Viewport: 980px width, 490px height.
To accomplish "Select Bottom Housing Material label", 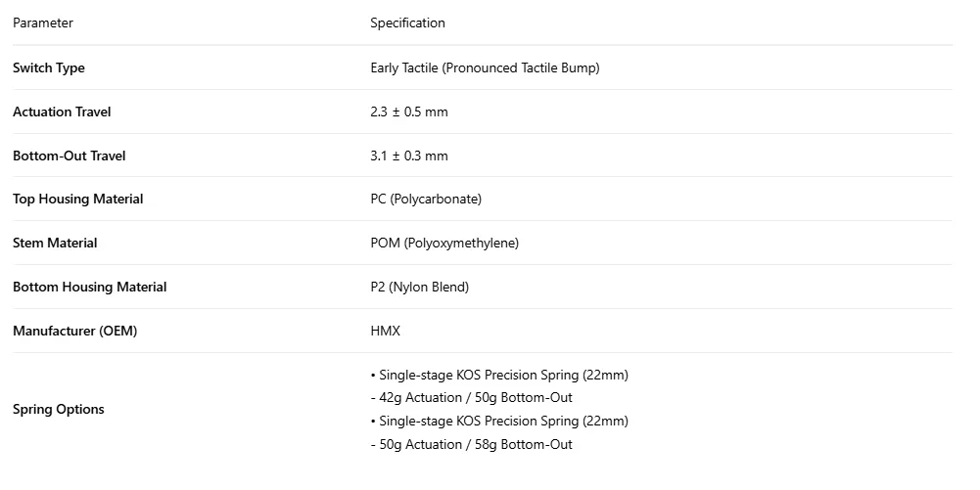I will click(89, 288).
